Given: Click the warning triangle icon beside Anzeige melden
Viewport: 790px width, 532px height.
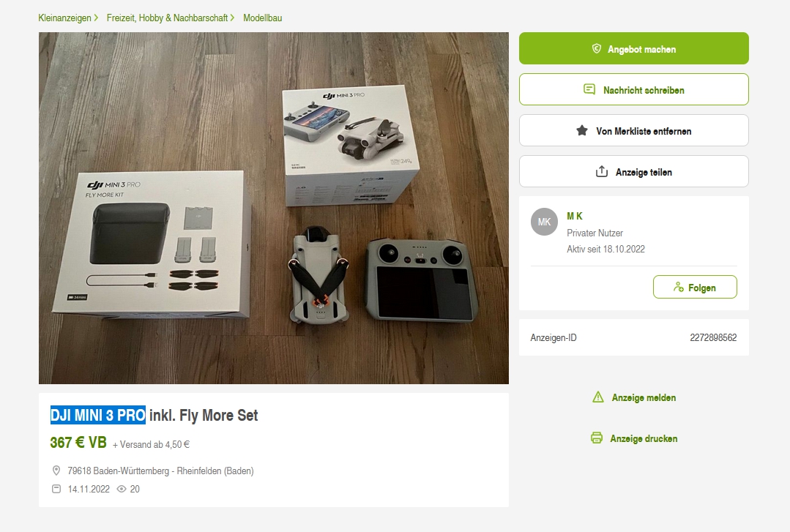Looking at the screenshot, I should (598, 397).
